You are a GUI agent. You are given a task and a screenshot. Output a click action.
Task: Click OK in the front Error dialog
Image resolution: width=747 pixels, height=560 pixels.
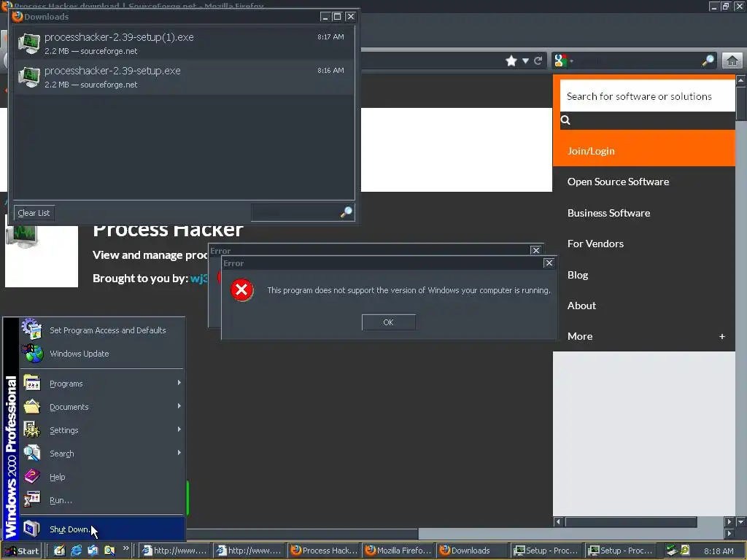point(388,322)
